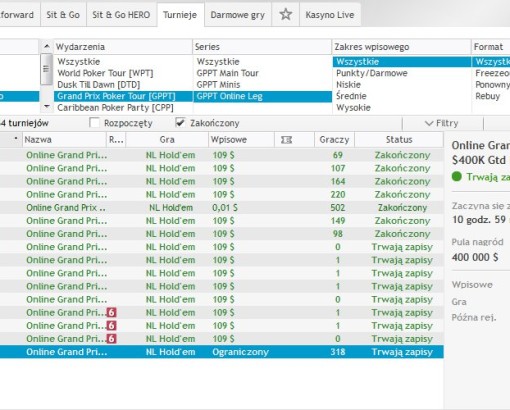This screenshot has height=410, width=510.
Task: Click the Wydarzenia list down arrow
Action: coord(47,107)
